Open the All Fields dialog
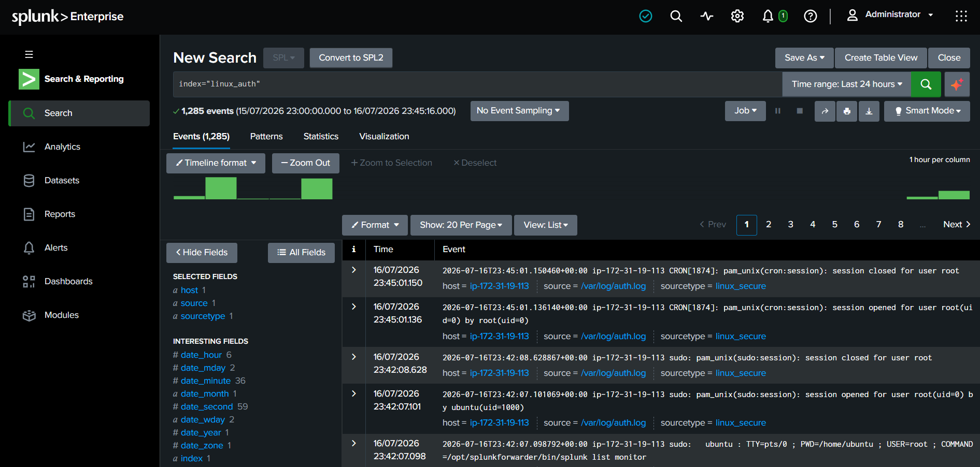Screen dimensions: 980x467 click(301, 253)
